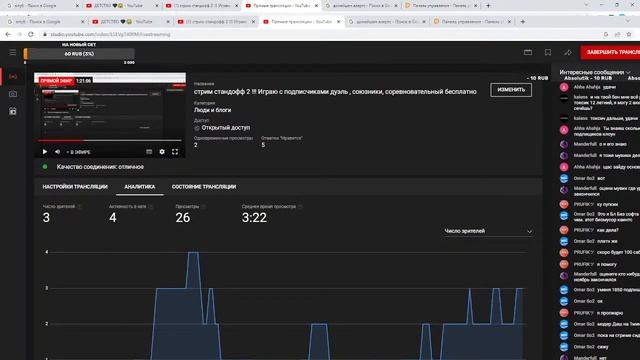Viewport: 640px width, 360px height.
Task: Click Abba Ahahja avatar next to 'удачи' message
Action: pyautogui.click(x=564, y=87)
